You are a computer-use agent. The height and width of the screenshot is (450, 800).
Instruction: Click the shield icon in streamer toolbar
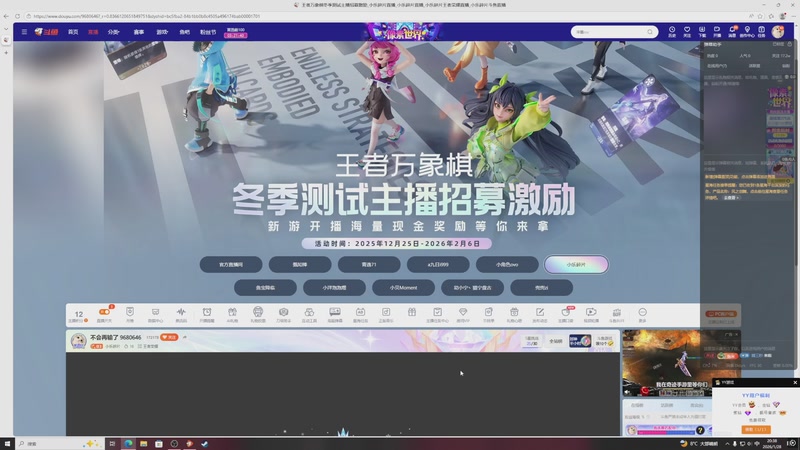[x=130, y=314]
